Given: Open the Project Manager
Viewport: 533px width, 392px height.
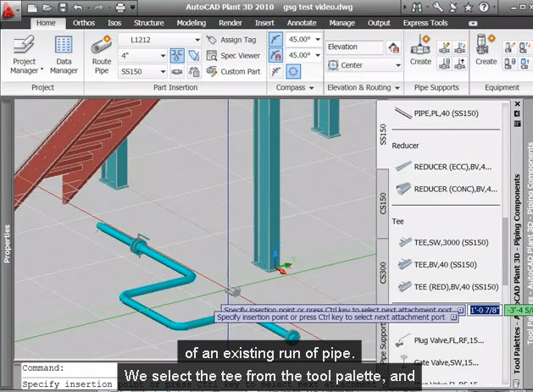Looking at the screenshot, I should pos(25,55).
